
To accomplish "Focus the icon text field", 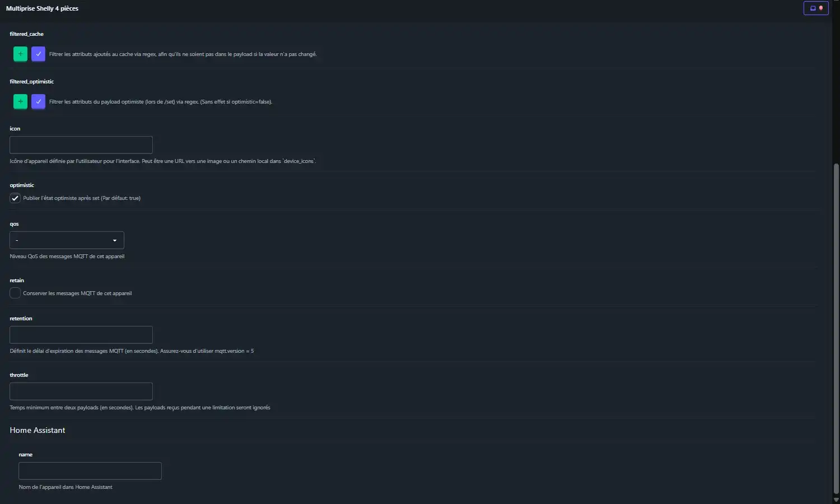I will pyautogui.click(x=81, y=145).
